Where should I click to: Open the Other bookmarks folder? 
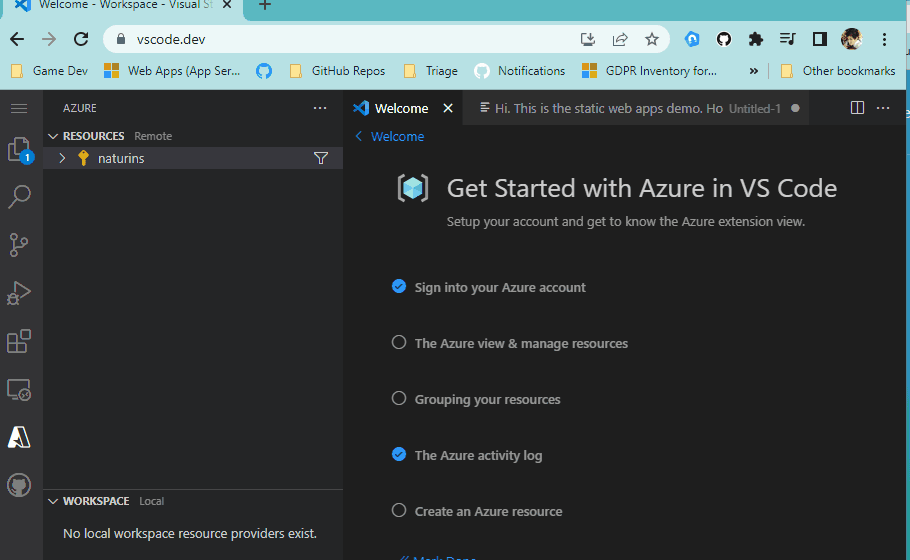click(837, 71)
